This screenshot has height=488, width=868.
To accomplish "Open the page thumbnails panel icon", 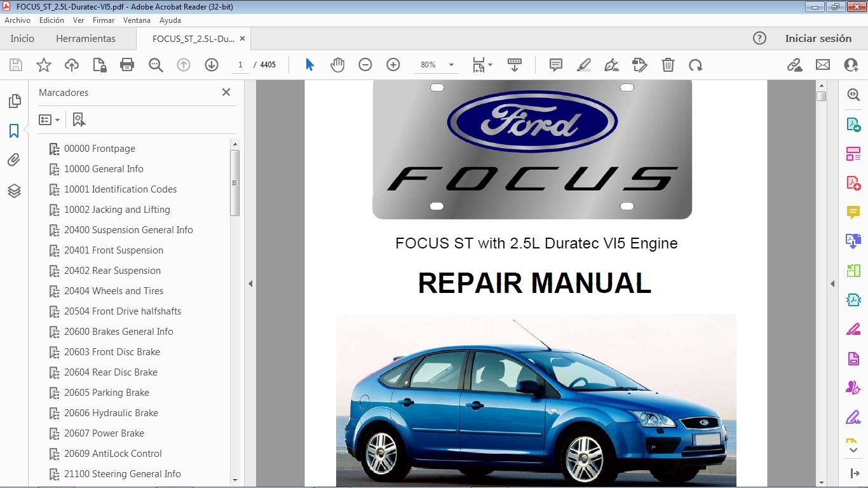I will point(14,100).
